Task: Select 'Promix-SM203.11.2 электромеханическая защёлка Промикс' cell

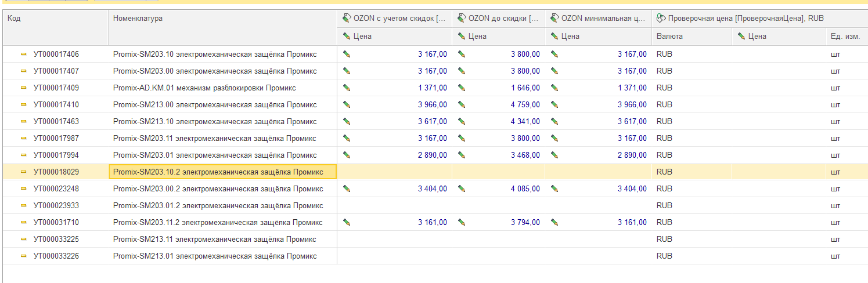Action: (x=222, y=223)
